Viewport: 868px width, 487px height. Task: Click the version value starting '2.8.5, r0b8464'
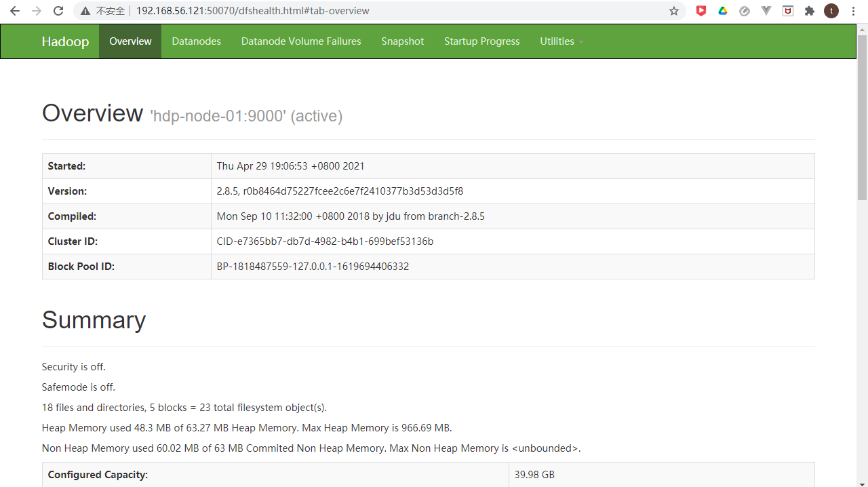coord(340,191)
